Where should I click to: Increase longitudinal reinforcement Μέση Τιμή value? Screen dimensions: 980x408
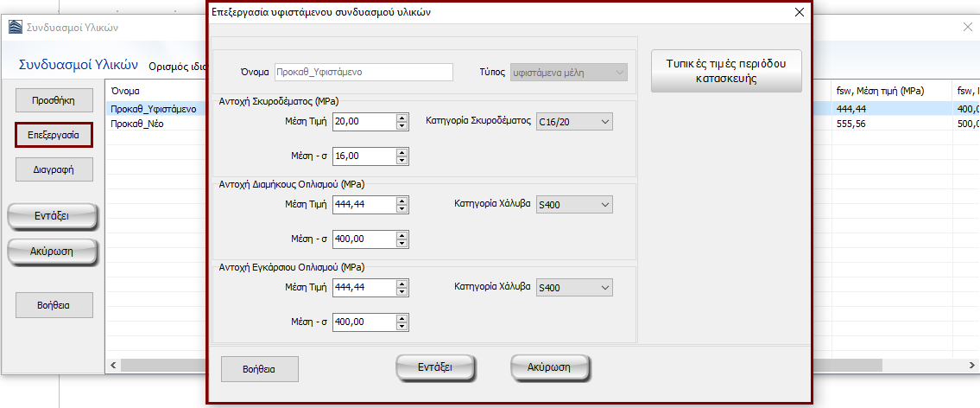tap(401, 200)
